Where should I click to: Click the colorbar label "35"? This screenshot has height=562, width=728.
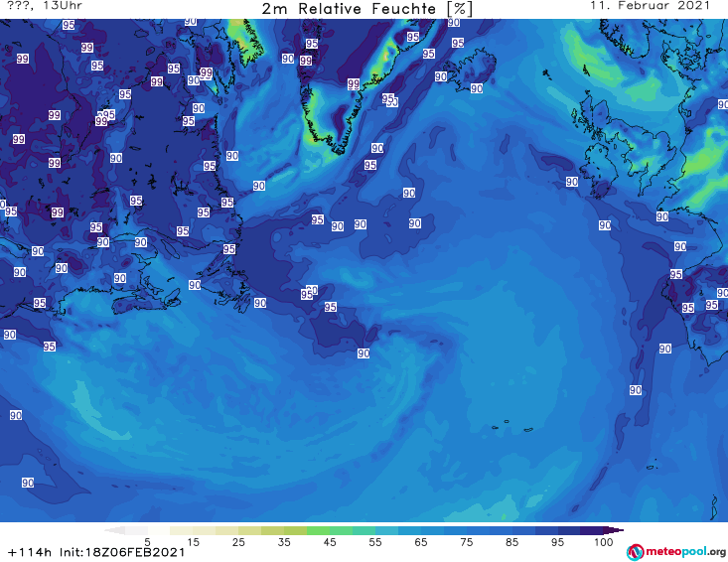pyautogui.click(x=284, y=542)
